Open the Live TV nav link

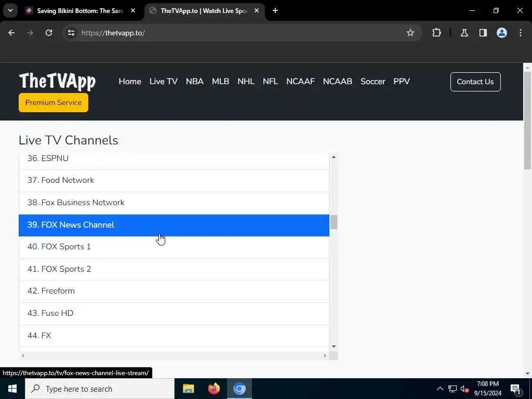tap(164, 82)
